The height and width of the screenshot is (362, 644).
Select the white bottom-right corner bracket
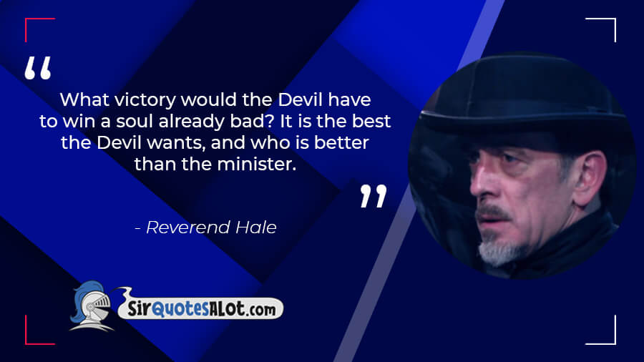tap(601, 330)
